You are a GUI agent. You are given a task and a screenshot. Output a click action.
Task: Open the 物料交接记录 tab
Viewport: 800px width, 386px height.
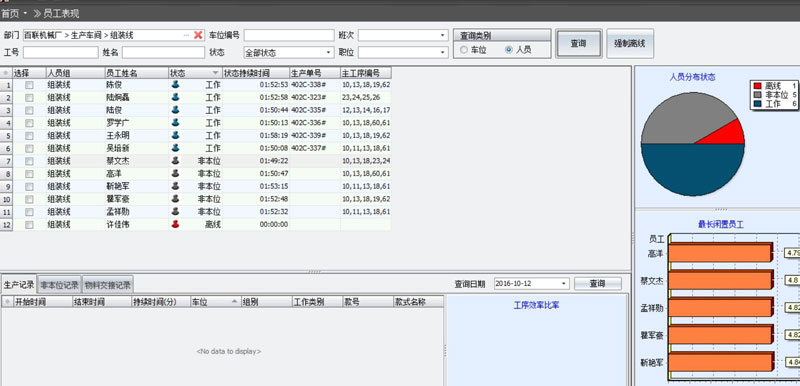click(107, 285)
